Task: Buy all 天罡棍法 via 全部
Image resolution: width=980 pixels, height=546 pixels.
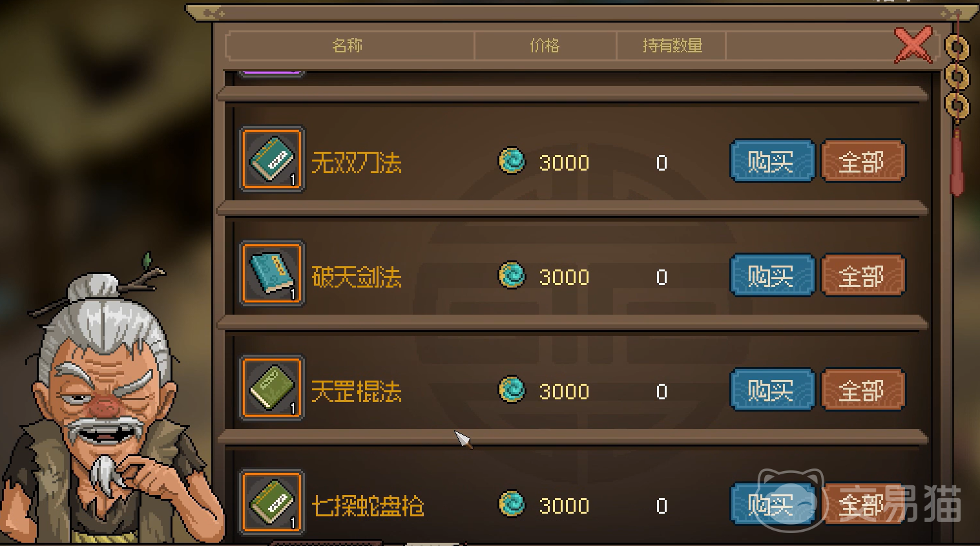Action: point(862,390)
